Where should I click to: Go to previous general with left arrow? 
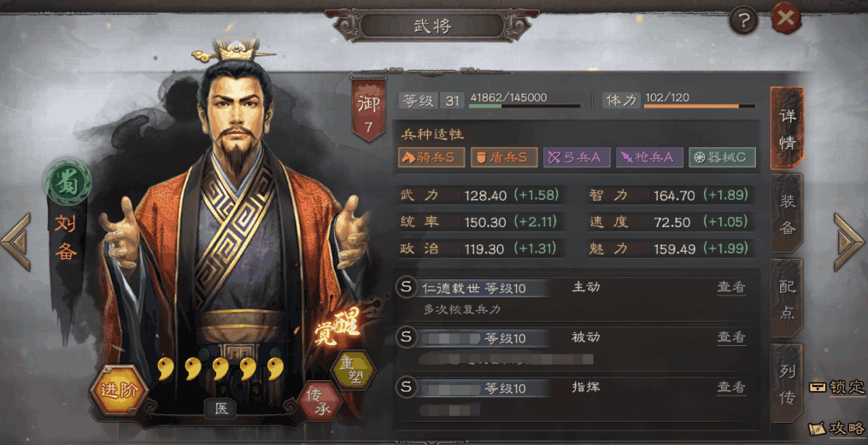point(16,242)
